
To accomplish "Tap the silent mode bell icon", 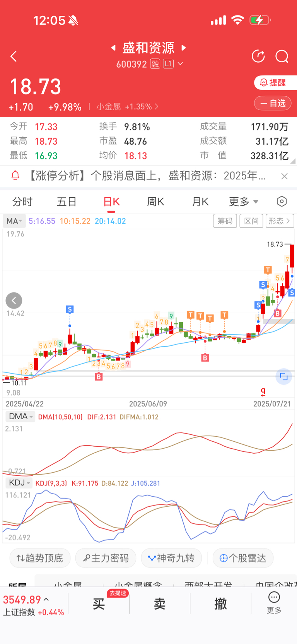I will point(73,20).
